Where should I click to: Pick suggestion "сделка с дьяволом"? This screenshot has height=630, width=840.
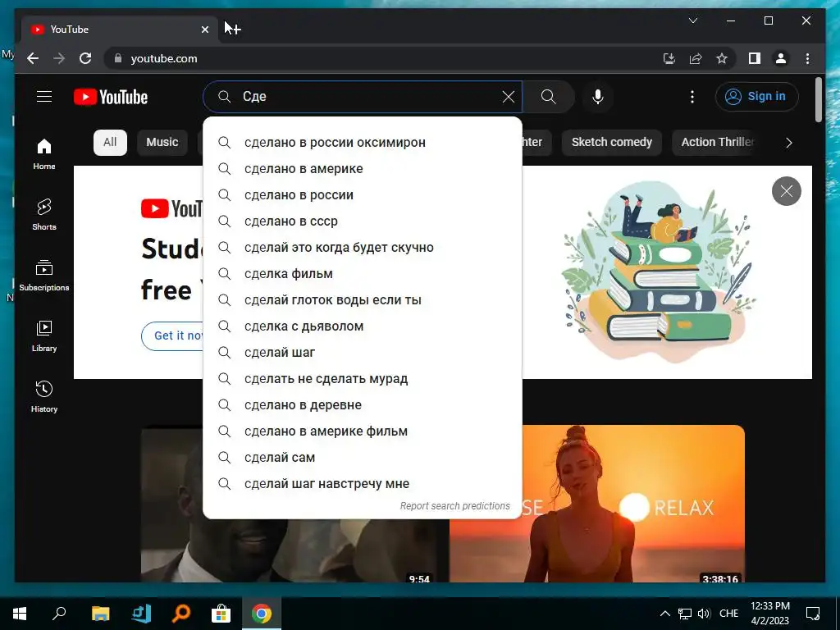pos(363,326)
